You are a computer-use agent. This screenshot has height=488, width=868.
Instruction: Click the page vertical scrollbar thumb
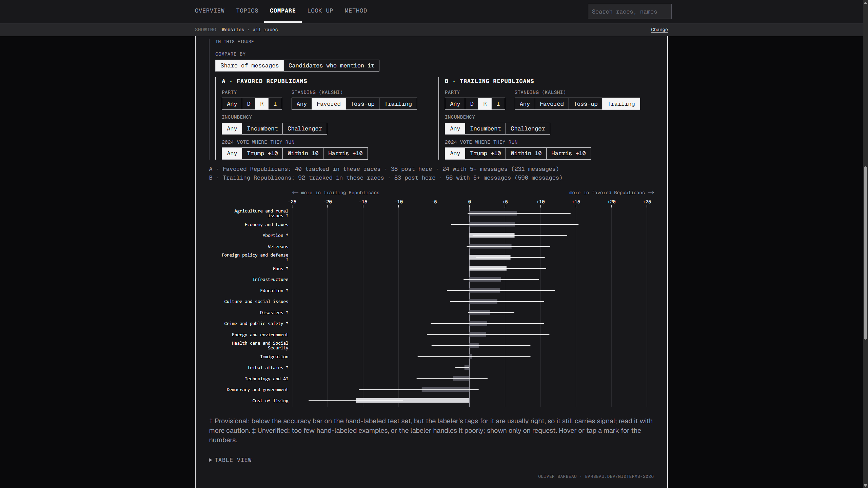coord(865,252)
